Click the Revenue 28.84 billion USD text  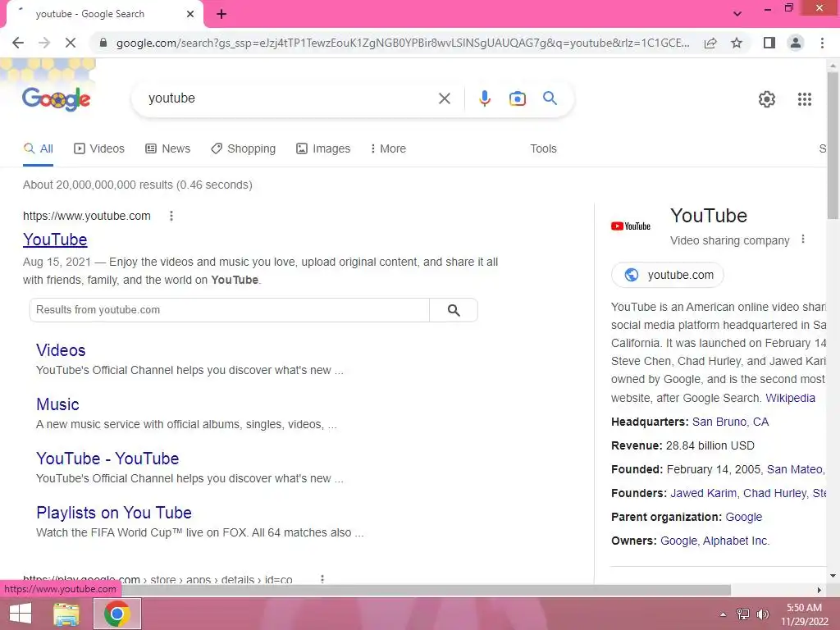click(x=682, y=445)
